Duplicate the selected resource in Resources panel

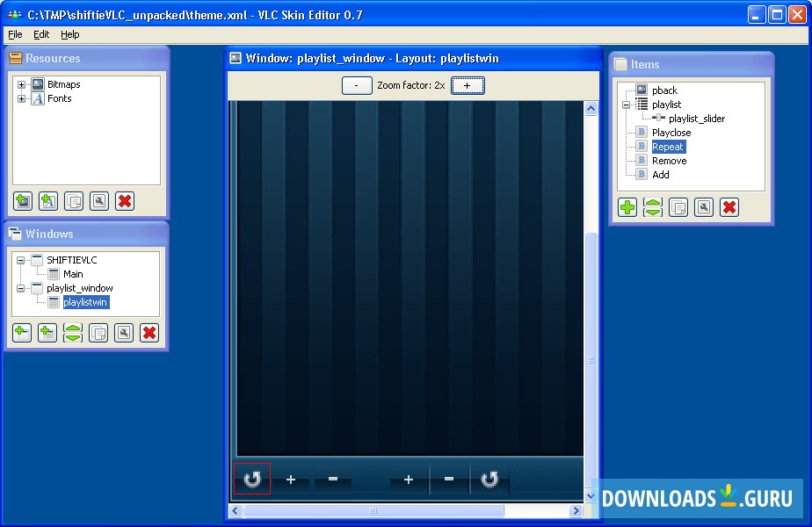click(x=74, y=201)
